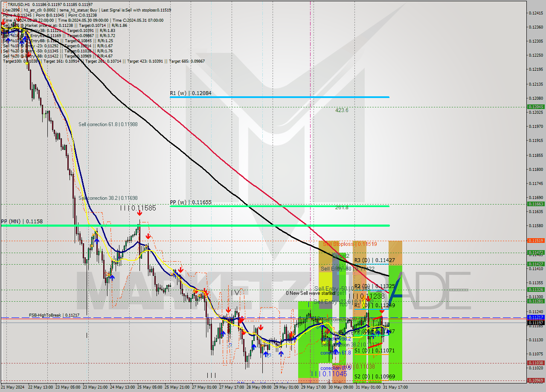Click Sell correction 61.8 | 0.11988 text
The width and height of the screenshot is (546, 392).
pos(108,124)
